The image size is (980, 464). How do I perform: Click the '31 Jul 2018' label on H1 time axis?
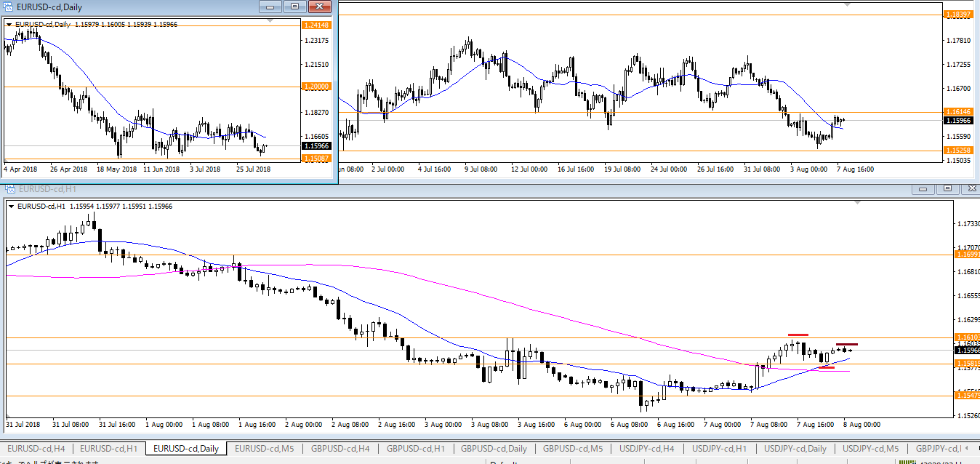click(24, 424)
